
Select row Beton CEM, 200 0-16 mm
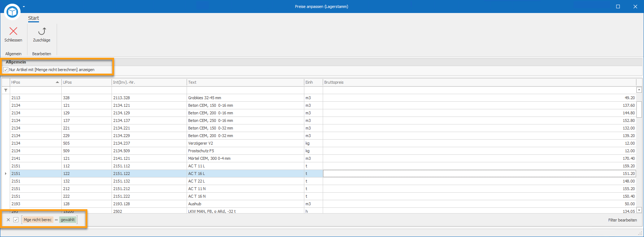click(x=323, y=113)
